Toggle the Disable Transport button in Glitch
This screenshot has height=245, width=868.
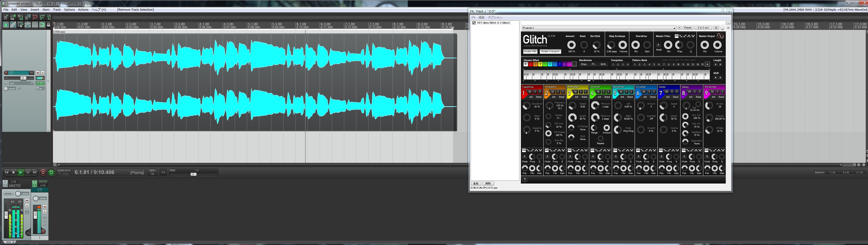550,52
